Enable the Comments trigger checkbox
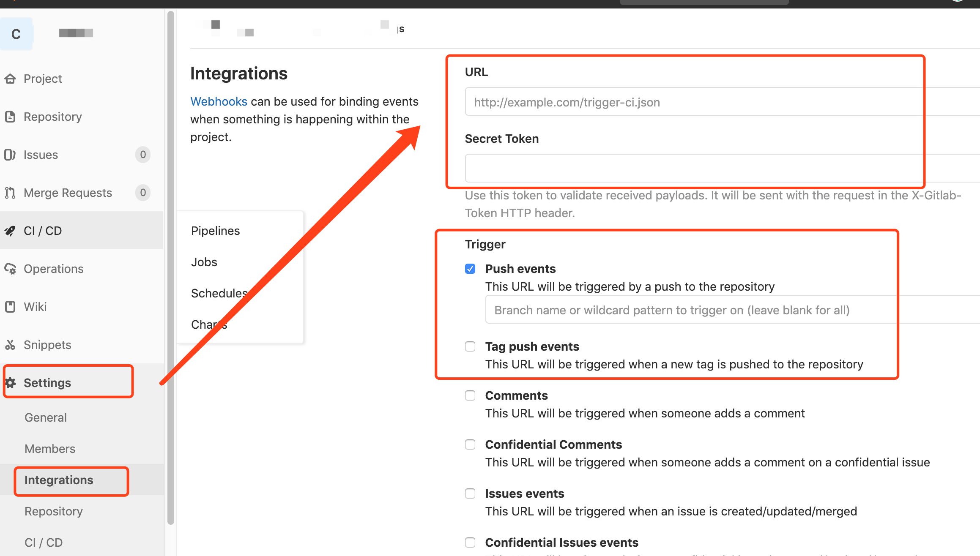980x556 pixels. pos(470,395)
